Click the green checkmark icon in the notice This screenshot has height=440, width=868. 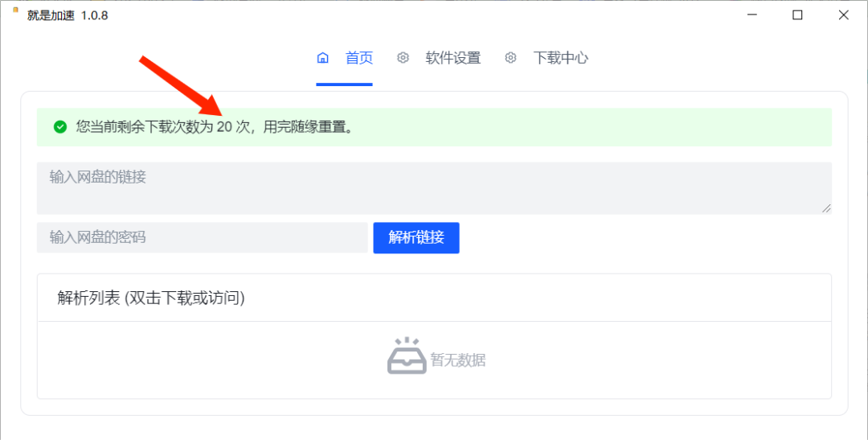59,127
